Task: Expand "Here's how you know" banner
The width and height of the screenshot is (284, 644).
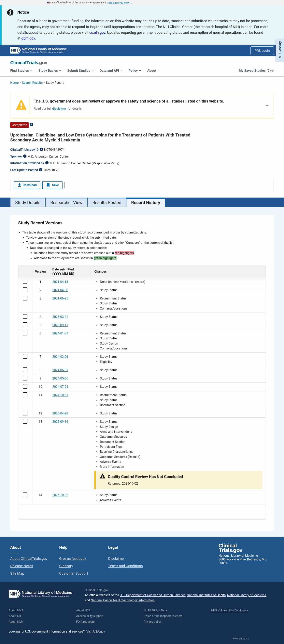Action: tap(120, 3)
